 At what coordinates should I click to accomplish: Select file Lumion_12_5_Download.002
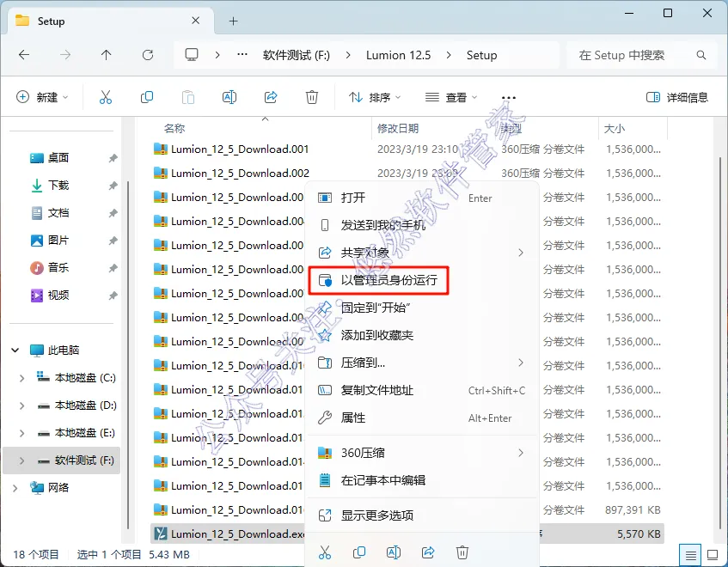coord(240,173)
